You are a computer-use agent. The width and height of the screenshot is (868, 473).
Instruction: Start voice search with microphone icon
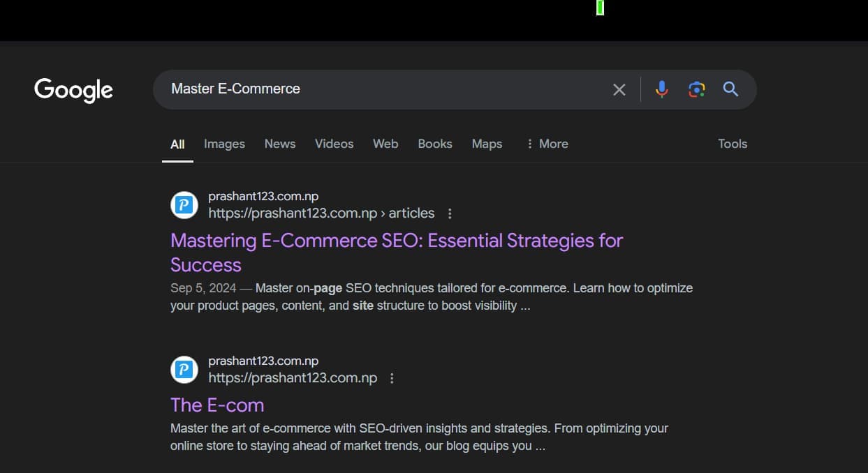pos(662,89)
